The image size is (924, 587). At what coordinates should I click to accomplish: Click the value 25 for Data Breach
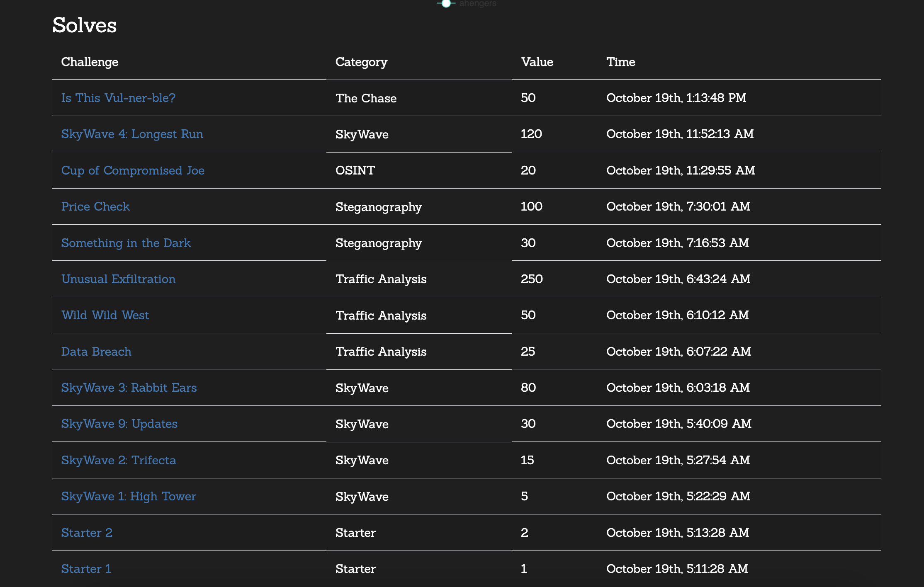(528, 352)
